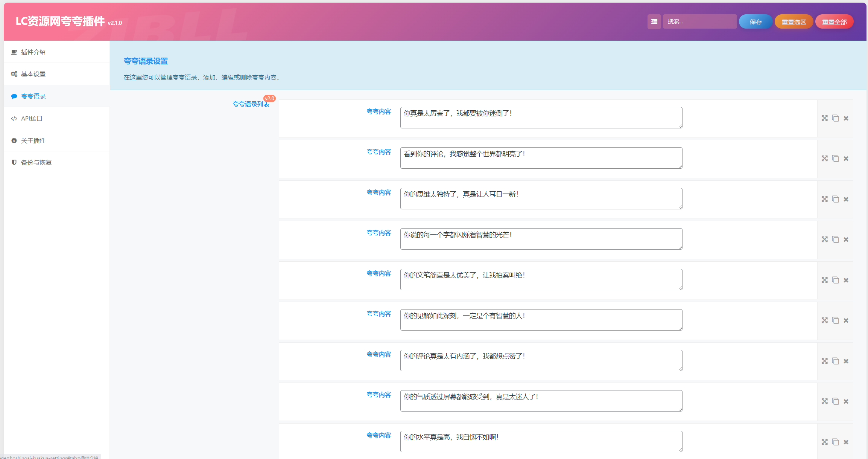Duplicate the '你的评论真是太有内涵了' entry
The image size is (868, 459).
(x=835, y=361)
